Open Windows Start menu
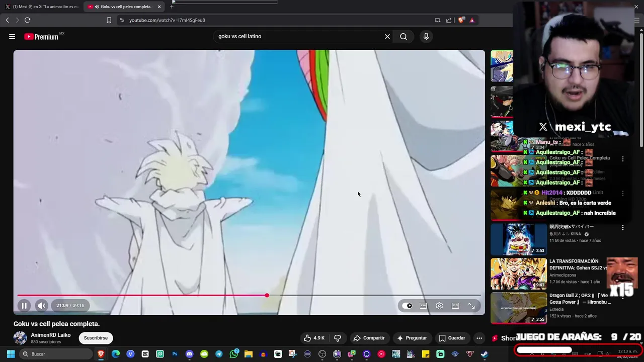 (x=11, y=354)
